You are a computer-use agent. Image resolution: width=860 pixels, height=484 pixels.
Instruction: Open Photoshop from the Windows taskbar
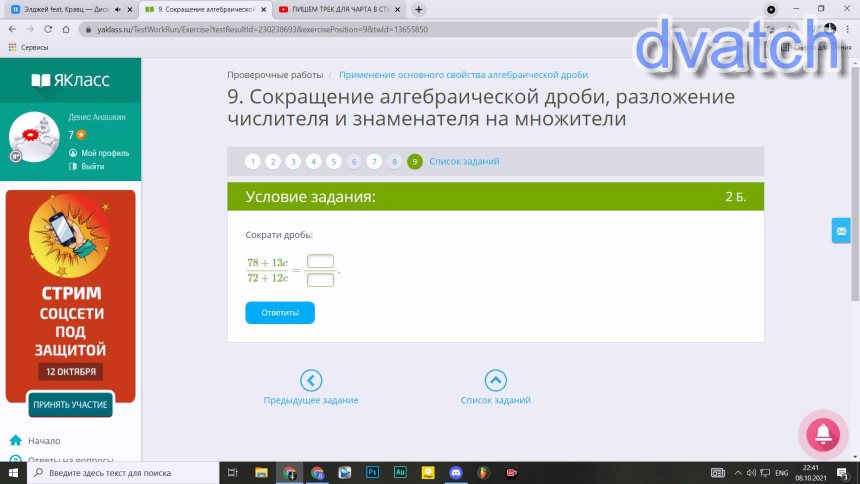(x=372, y=472)
